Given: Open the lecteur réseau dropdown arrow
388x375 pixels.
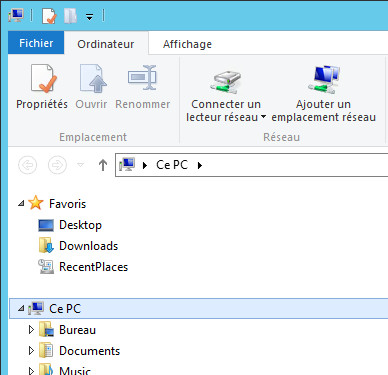Looking at the screenshot, I should [263, 117].
